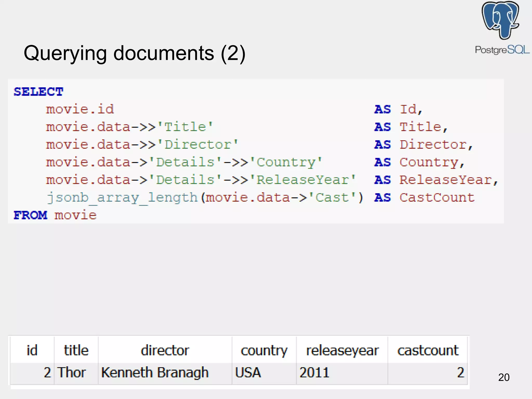Click the 'AS ReleaseYear,' alias
This screenshot has width=532, height=399.
(x=436, y=180)
